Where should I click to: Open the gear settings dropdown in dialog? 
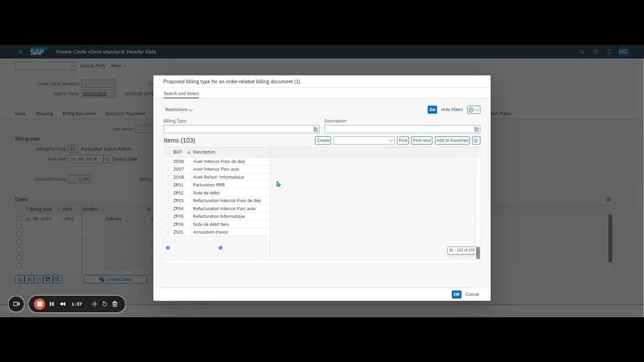coord(473,110)
